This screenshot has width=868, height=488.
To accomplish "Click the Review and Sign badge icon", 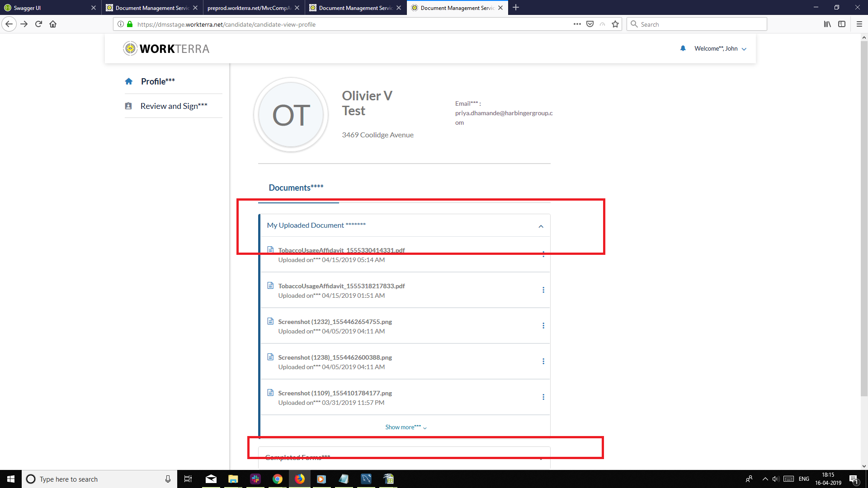I will click(x=128, y=106).
